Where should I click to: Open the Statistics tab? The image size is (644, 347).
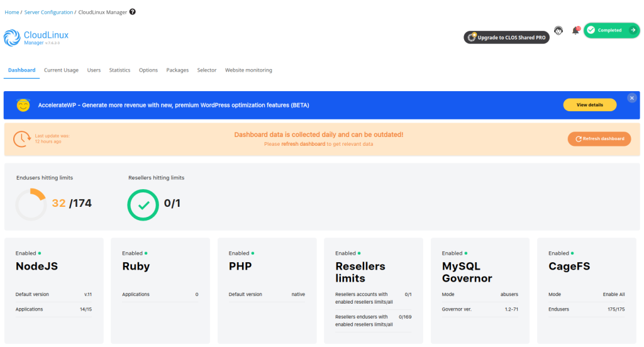tap(119, 70)
